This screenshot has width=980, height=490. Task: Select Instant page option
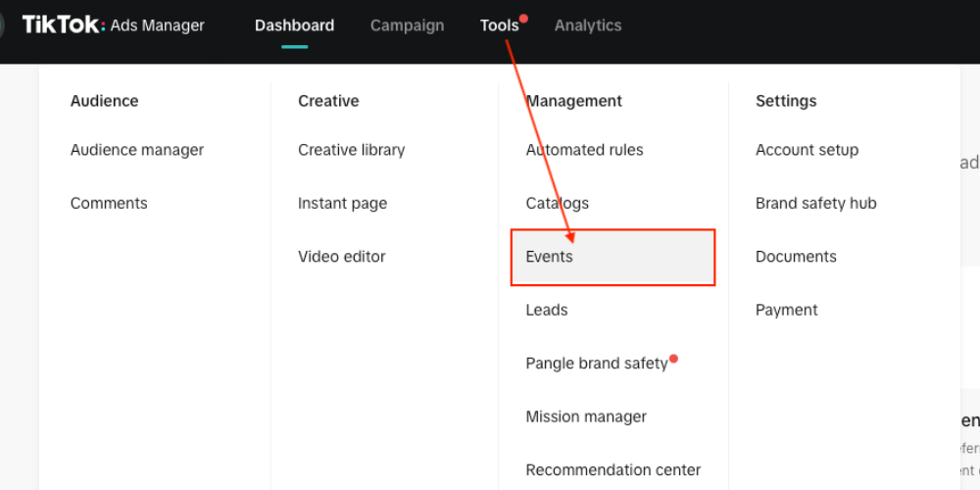(x=342, y=204)
